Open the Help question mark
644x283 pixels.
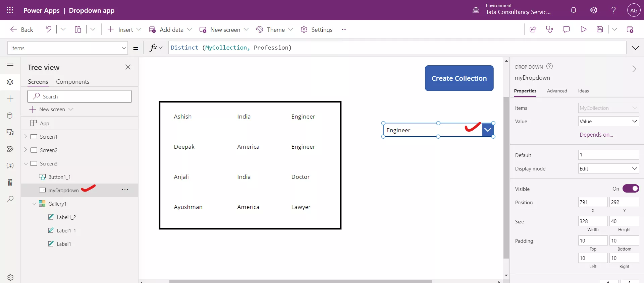[x=613, y=10]
